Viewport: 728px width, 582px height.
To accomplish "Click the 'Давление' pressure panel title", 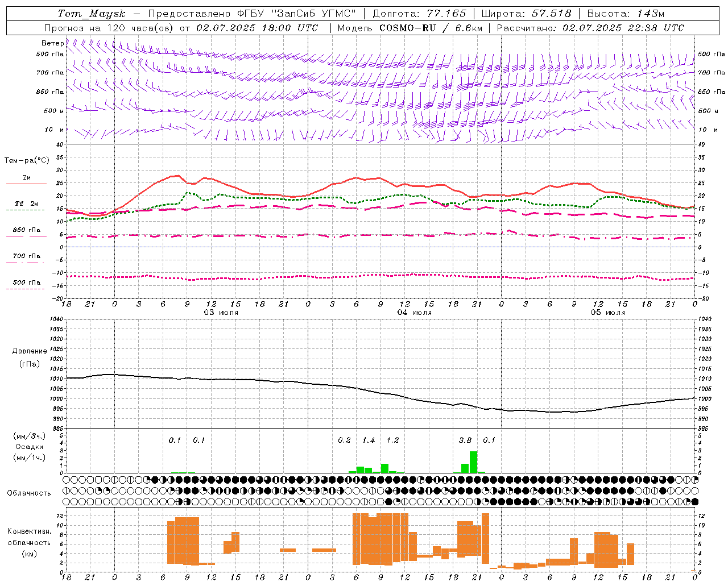I will tap(30, 351).
